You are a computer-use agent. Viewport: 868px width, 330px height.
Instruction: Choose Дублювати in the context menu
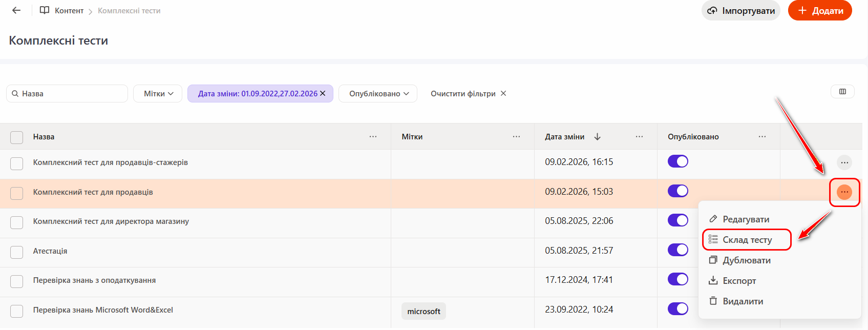[746, 260]
